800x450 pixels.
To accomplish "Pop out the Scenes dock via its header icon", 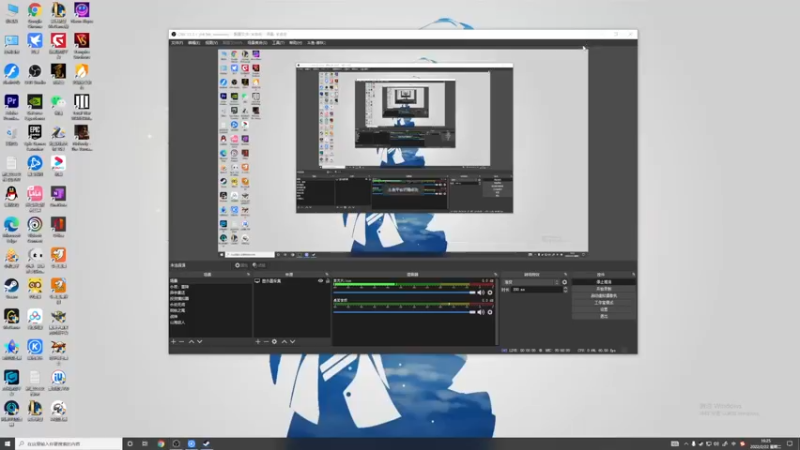I will [248, 274].
